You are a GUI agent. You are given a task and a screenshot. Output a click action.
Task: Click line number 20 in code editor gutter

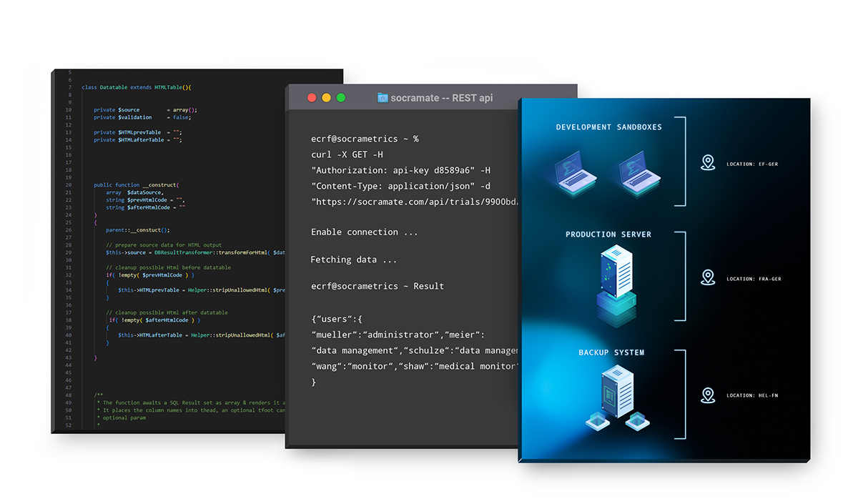[x=69, y=184]
